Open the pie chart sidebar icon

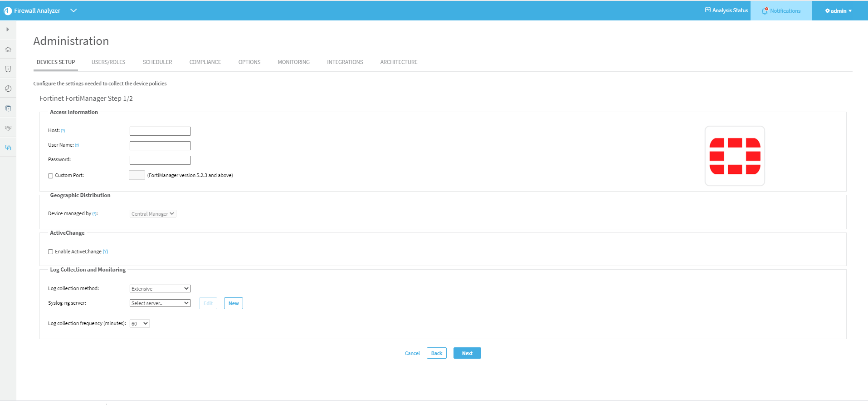tap(8, 89)
